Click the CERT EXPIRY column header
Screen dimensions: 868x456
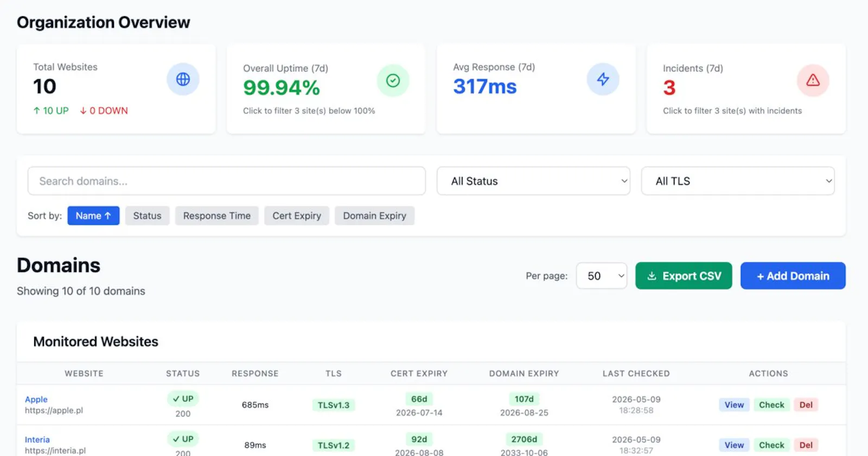[419, 373]
